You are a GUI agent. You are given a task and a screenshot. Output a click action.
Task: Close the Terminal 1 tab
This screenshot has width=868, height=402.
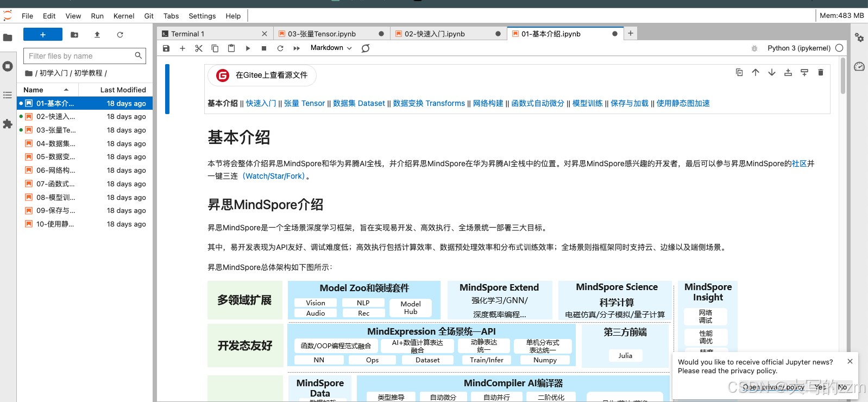tap(265, 34)
